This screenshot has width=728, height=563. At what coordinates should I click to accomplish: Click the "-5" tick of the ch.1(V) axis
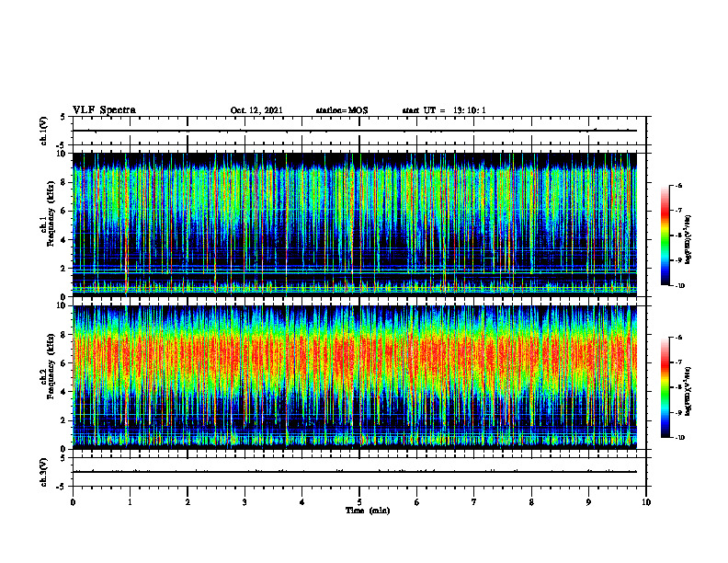coord(62,145)
